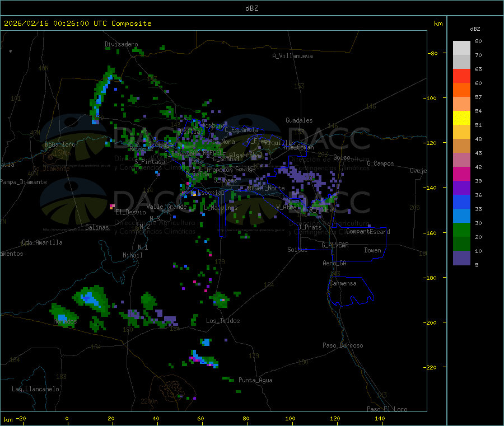Click the dark green 10-20 dBZ legend swatch
The height and width of the screenshot is (426, 504).
[461, 244]
